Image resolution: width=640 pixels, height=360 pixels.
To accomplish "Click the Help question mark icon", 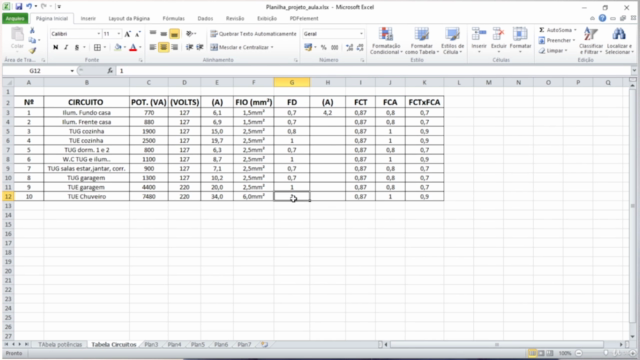I will pos(602,18).
